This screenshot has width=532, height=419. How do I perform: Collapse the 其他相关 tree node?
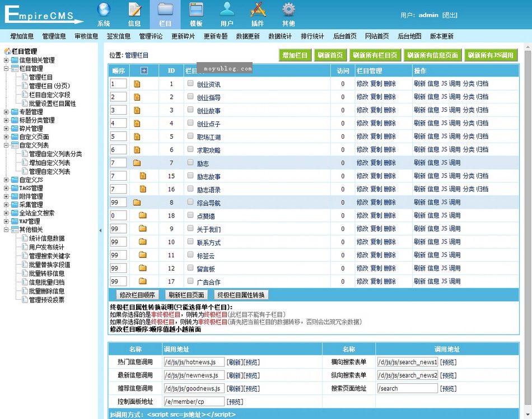point(6,230)
